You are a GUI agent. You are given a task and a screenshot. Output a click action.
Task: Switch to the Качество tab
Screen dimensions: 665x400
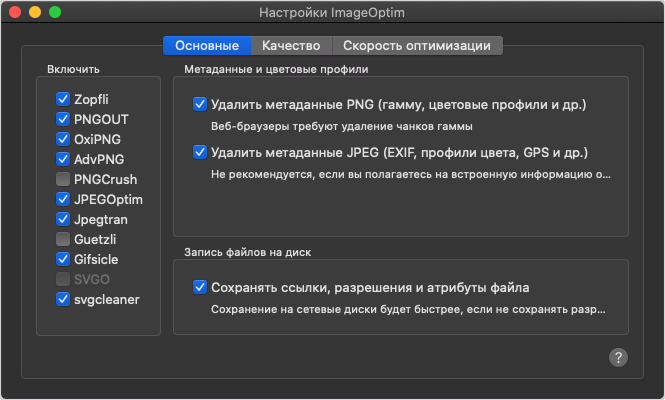(x=291, y=45)
